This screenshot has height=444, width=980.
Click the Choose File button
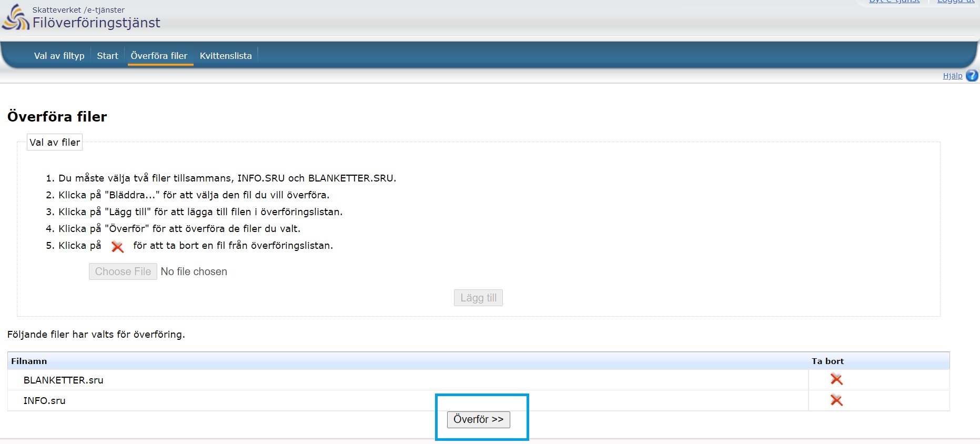point(123,271)
